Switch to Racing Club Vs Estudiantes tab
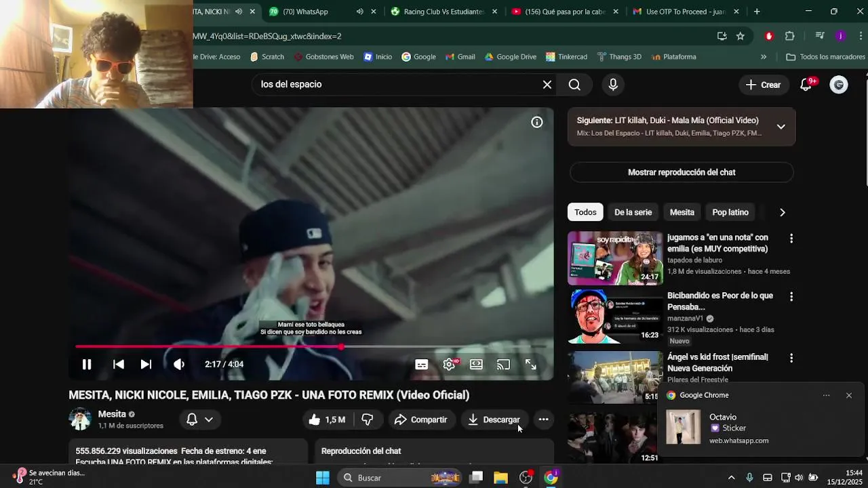Image resolution: width=868 pixels, height=488 pixels. point(443,12)
